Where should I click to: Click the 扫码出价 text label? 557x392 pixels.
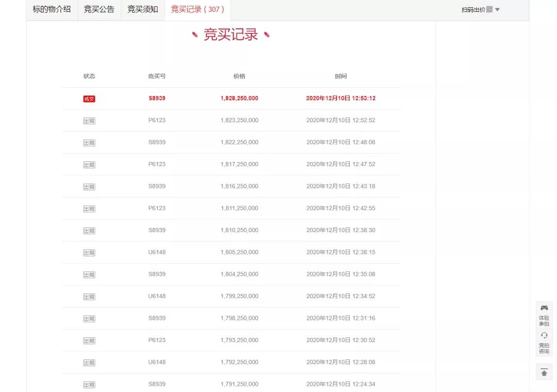(x=473, y=10)
